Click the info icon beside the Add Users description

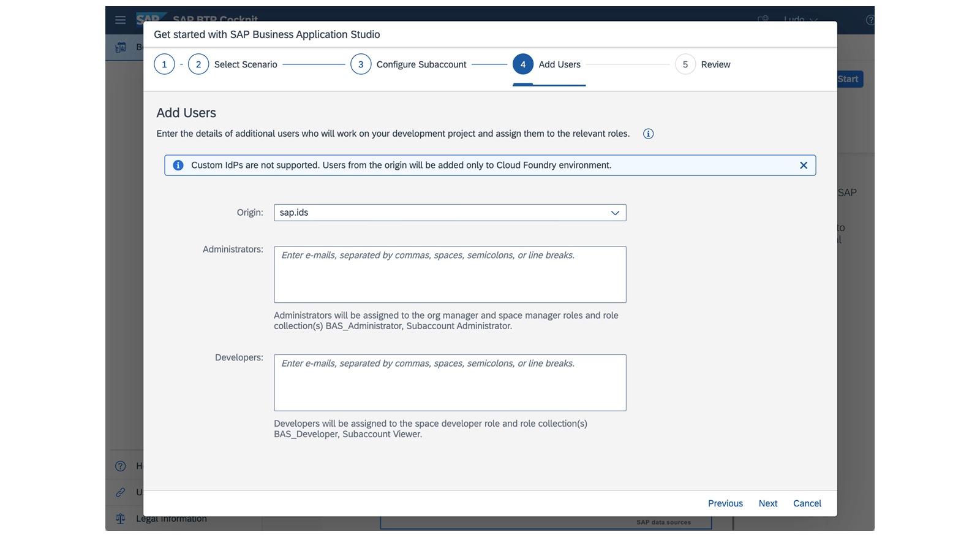point(648,134)
